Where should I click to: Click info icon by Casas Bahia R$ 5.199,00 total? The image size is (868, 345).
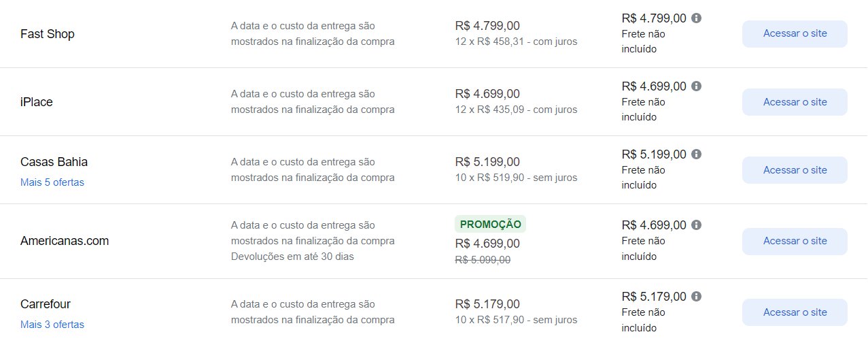696,154
